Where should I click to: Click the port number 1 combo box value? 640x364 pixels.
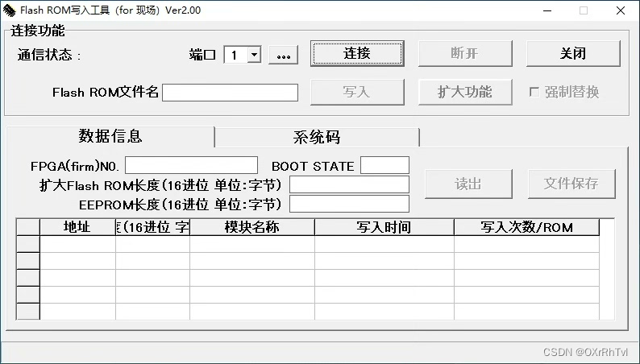tap(235, 55)
